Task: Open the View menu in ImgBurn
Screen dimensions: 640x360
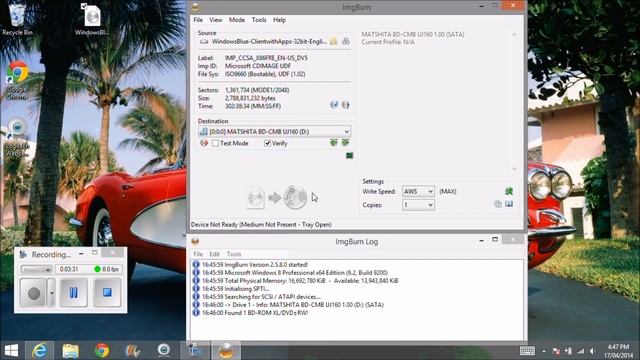Action: [x=216, y=20]
